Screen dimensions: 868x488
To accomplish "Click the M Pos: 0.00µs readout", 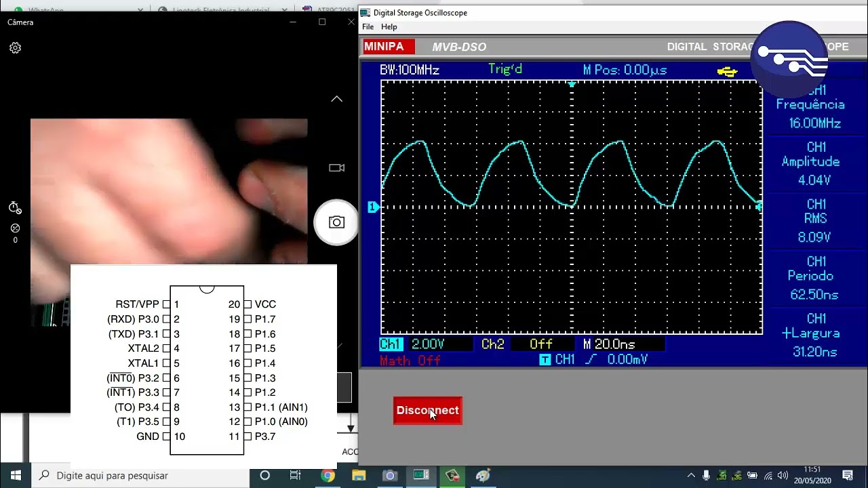I will (x=625, y=70).
